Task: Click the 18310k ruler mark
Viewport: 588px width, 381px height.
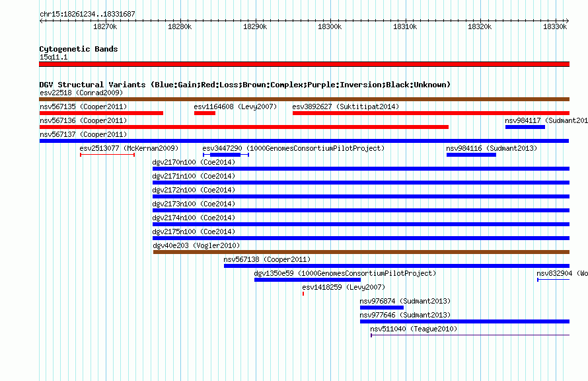Action: tap(405, 26)
